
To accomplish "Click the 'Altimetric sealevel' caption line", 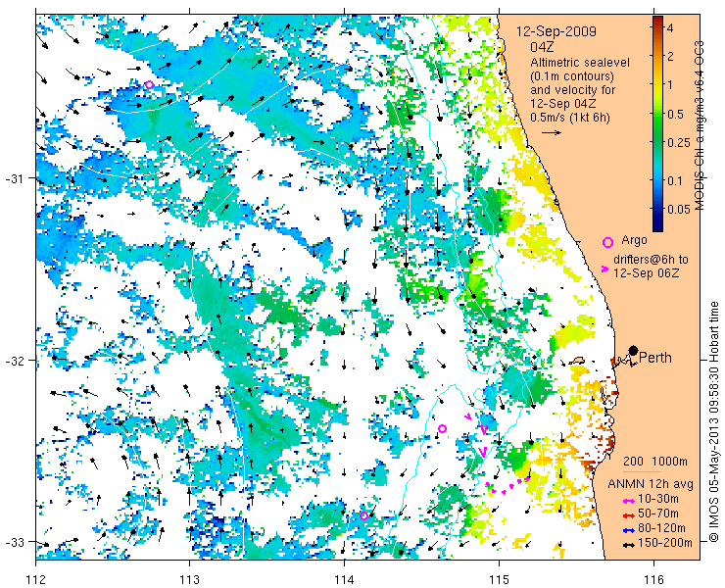I will pos(580,62).
